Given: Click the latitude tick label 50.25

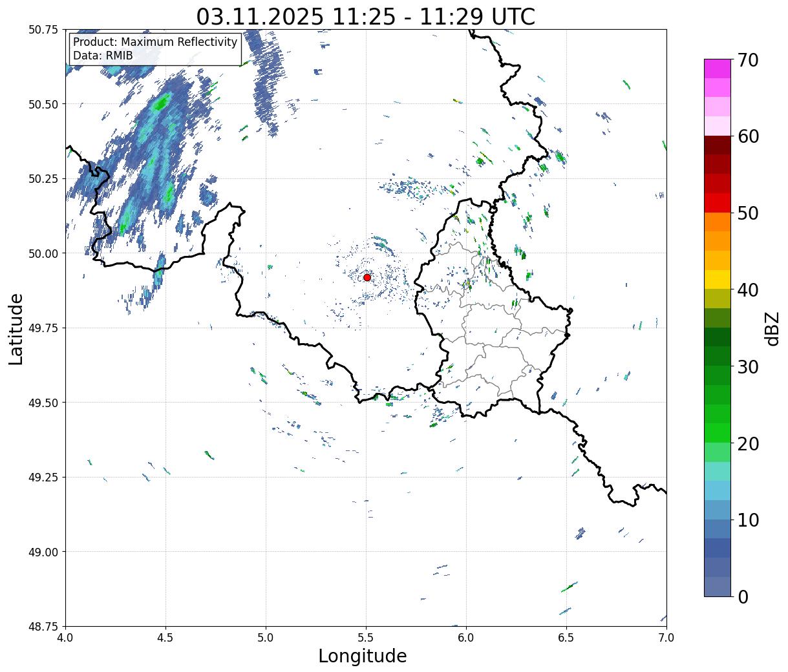Looking at the screenshot, I should 43,179.
